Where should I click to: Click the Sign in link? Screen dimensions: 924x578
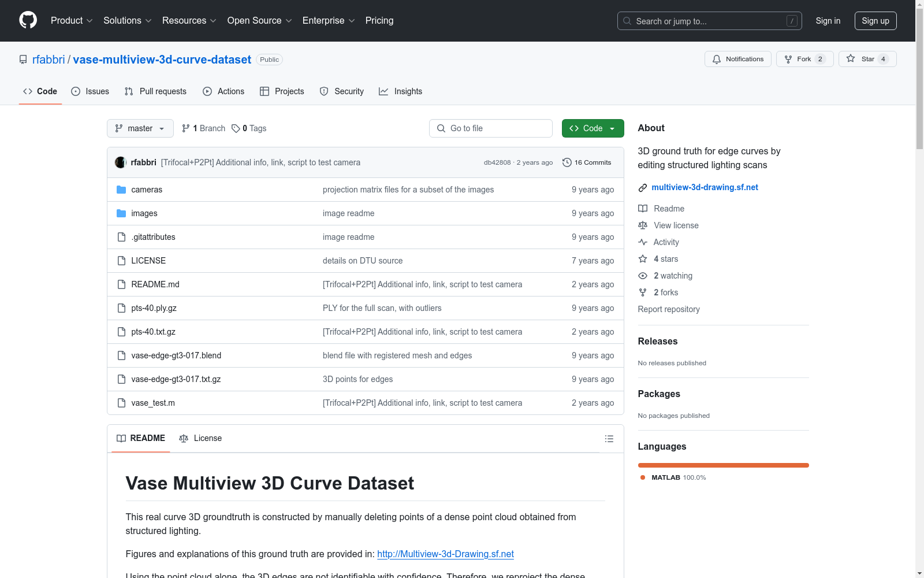[x=828, y=21]
